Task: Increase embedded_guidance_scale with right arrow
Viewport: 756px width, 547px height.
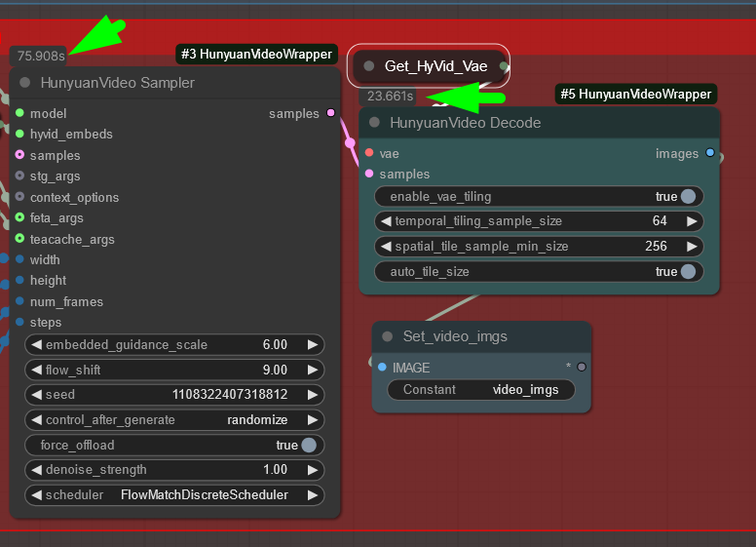Action: pos(313,344)
